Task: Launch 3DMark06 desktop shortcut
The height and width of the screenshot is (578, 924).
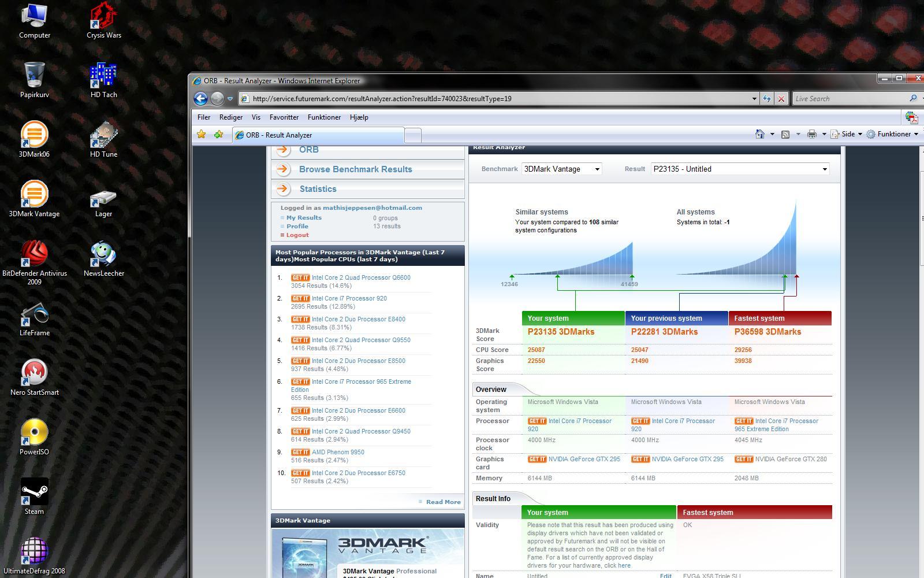Action: tap(34, 139)
